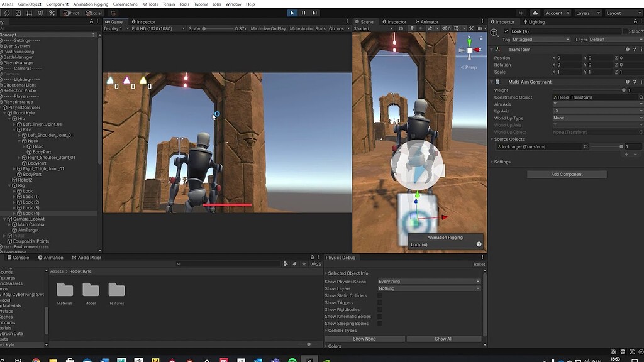Screen dimensions: 644x362
Task: Click the plus icon under Source Objects
Action: click(626, 153)
